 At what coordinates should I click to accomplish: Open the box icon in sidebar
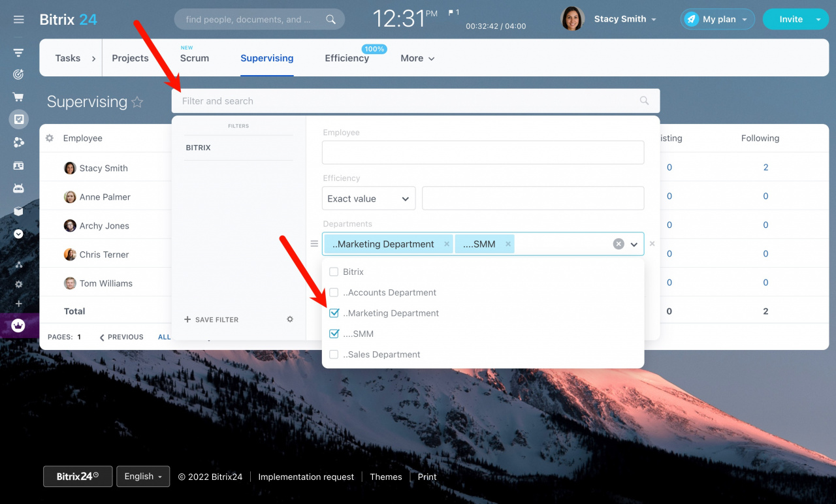click(x=18, y=211)
